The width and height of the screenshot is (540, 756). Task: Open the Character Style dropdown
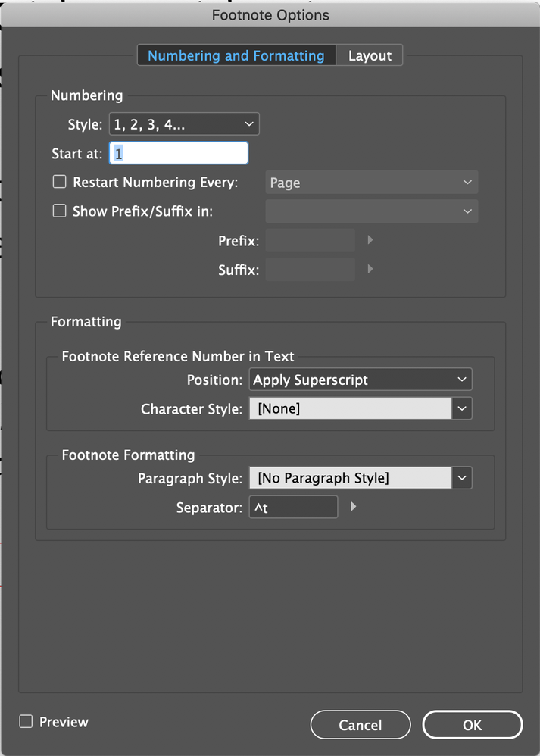(x=462, y=408)
